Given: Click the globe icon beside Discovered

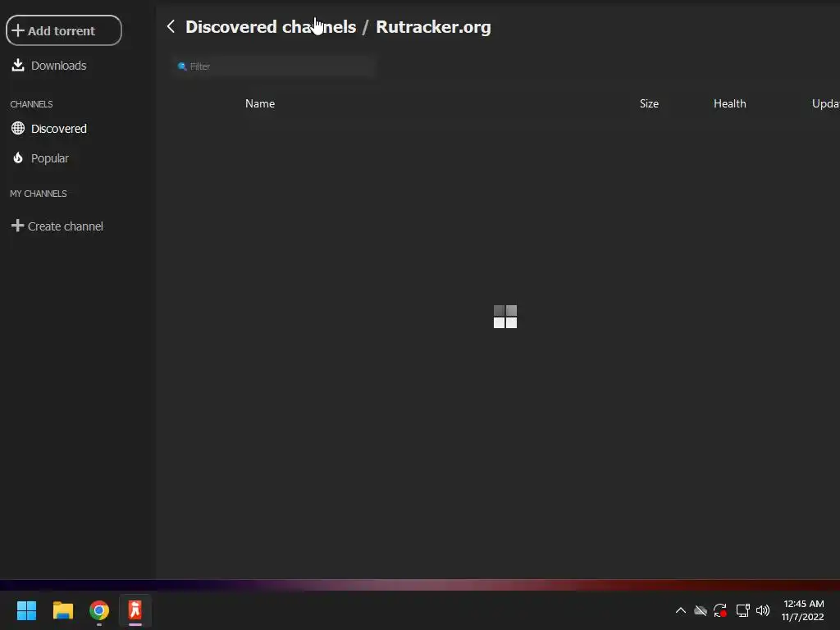Looking at the screenshot, I should [18, 129].
